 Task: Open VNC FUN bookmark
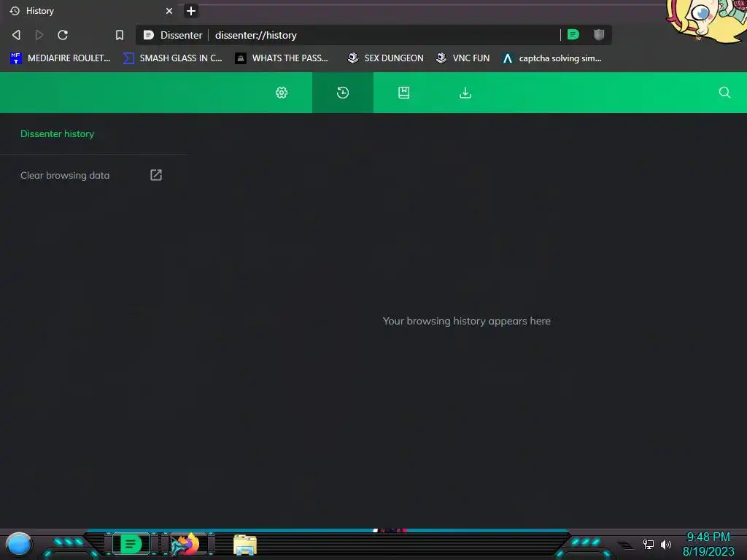[x=462, y=58]
